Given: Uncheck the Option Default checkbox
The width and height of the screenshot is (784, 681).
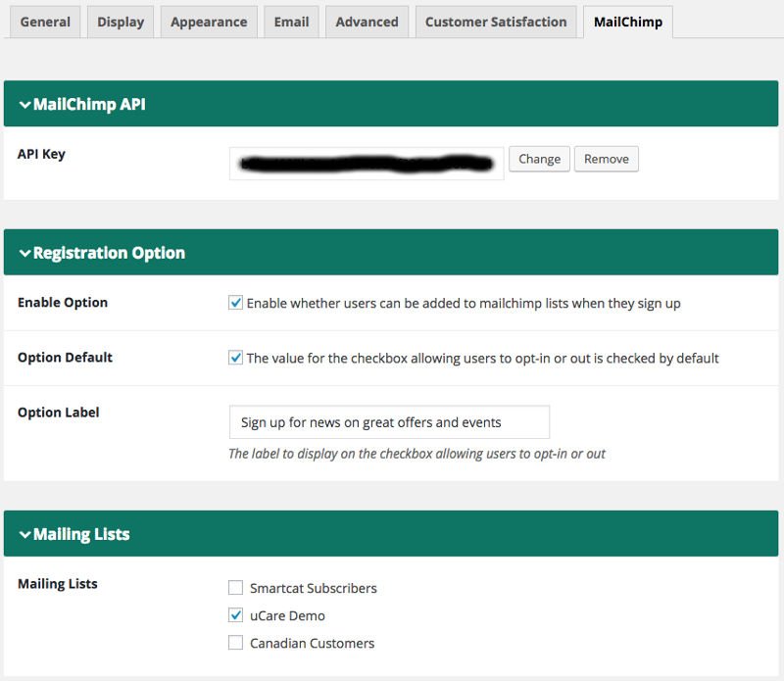Looking at the screenshot, I should [235, 358].
